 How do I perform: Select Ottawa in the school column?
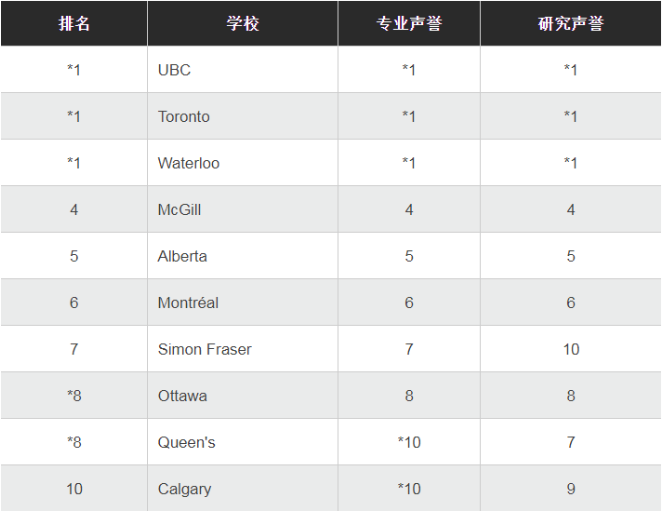183,396
